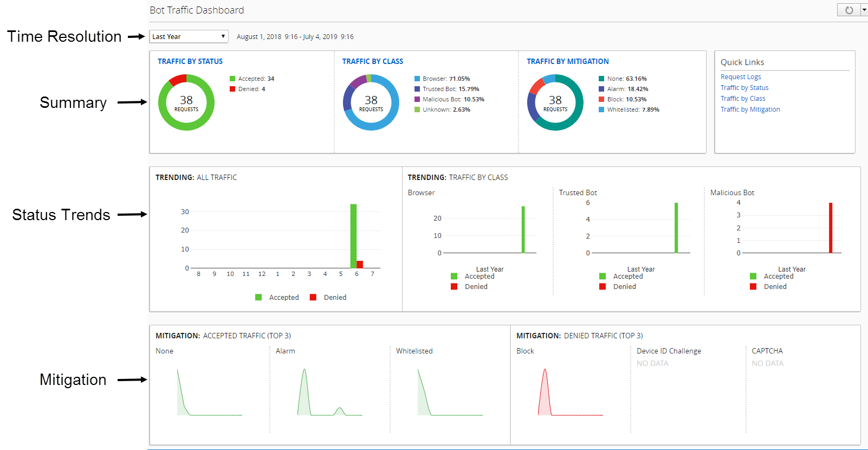Click the red bar in Malicious Bot chart
Screen dimensions: 868x450
[831, 228]
